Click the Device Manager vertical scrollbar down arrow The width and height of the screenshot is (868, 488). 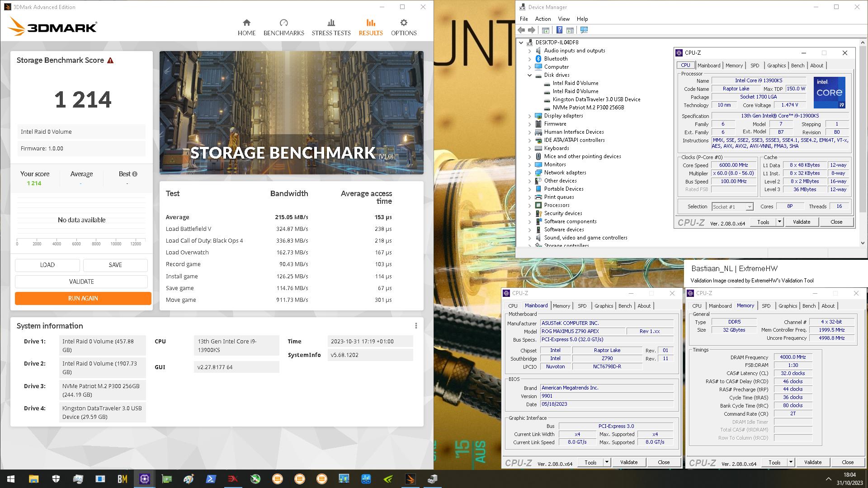click(x=863, y=243)
